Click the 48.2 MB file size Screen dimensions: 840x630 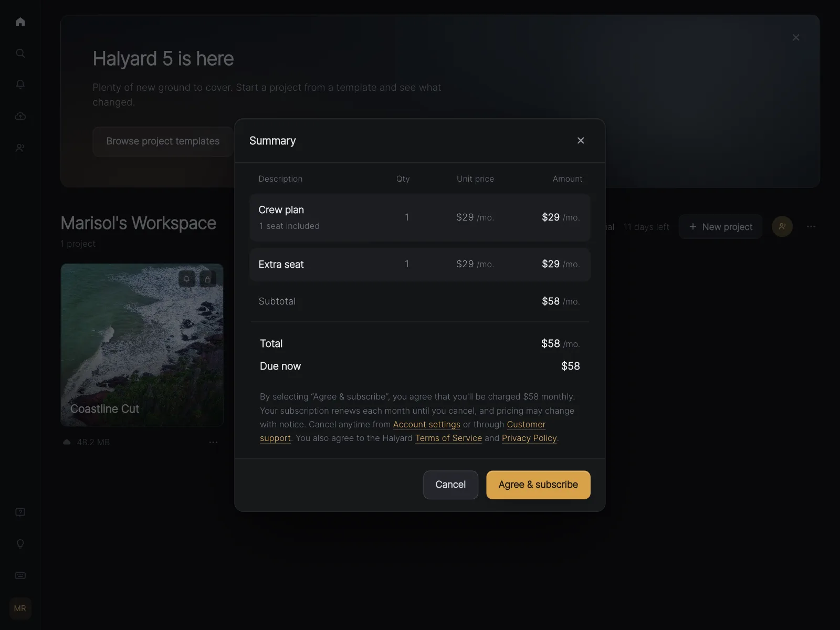click(x=93, y=442)
